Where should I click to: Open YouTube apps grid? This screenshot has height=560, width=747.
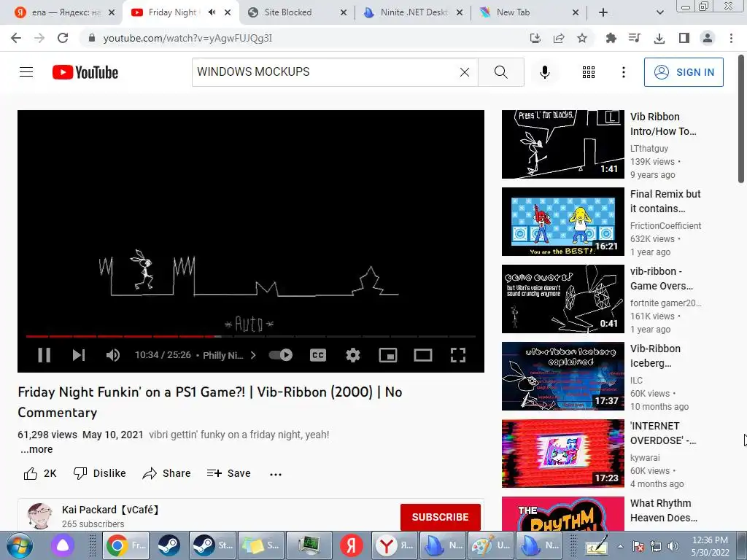tap(589, 72)
